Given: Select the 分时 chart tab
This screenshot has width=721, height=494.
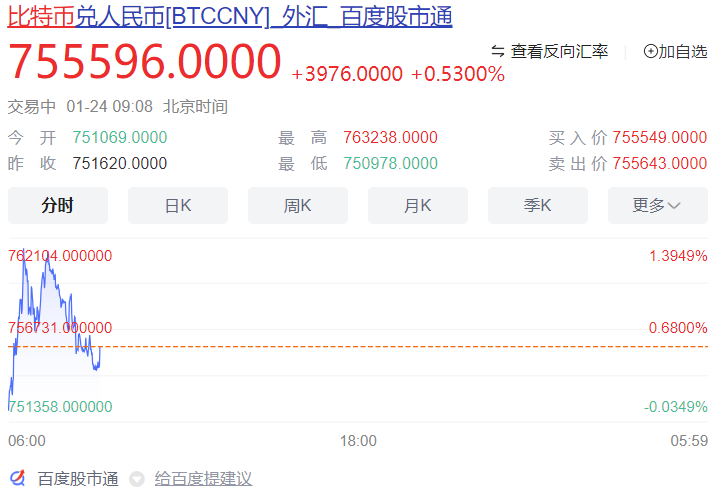Looking at the screenshot, I should click(x=58, y=205).
